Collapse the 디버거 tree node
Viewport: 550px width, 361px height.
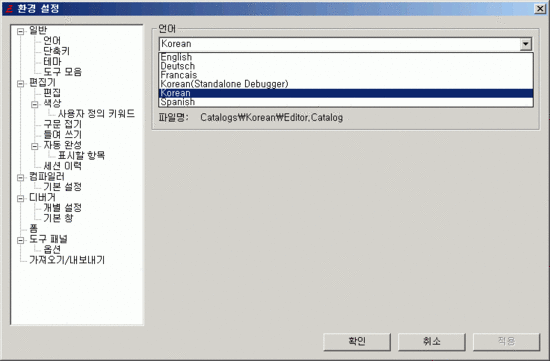point(21,199)
